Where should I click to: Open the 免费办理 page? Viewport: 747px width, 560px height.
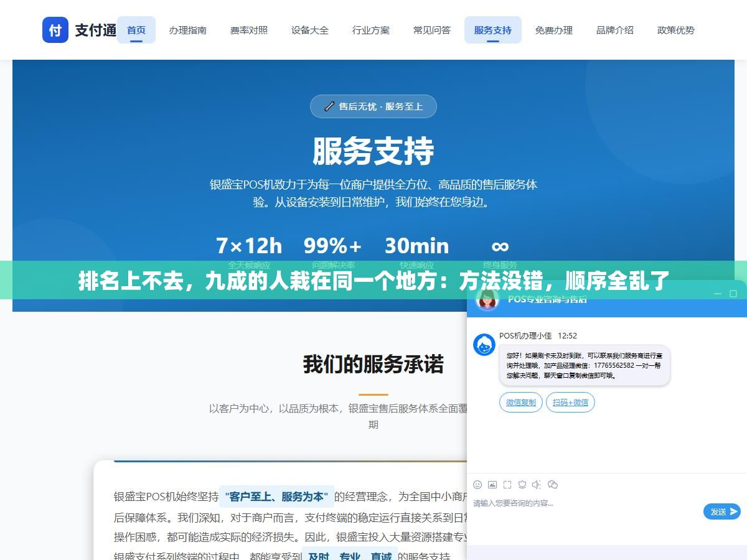[554, 30]
